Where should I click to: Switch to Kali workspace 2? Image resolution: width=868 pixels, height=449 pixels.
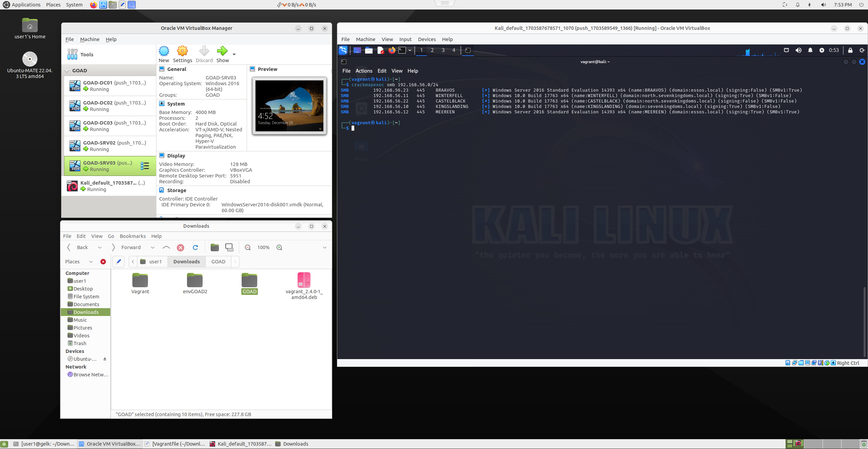tap(432, 50)
